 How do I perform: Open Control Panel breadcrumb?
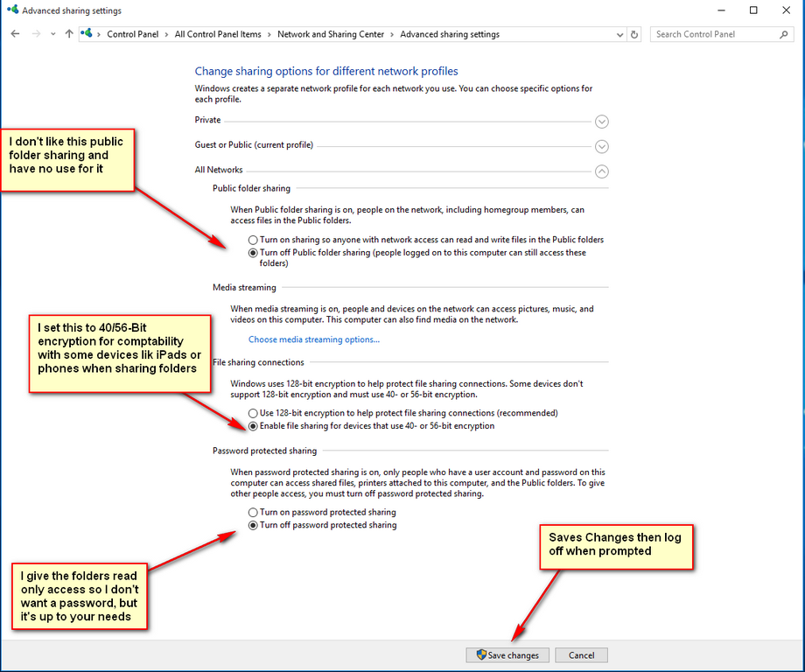pos(132,34)
